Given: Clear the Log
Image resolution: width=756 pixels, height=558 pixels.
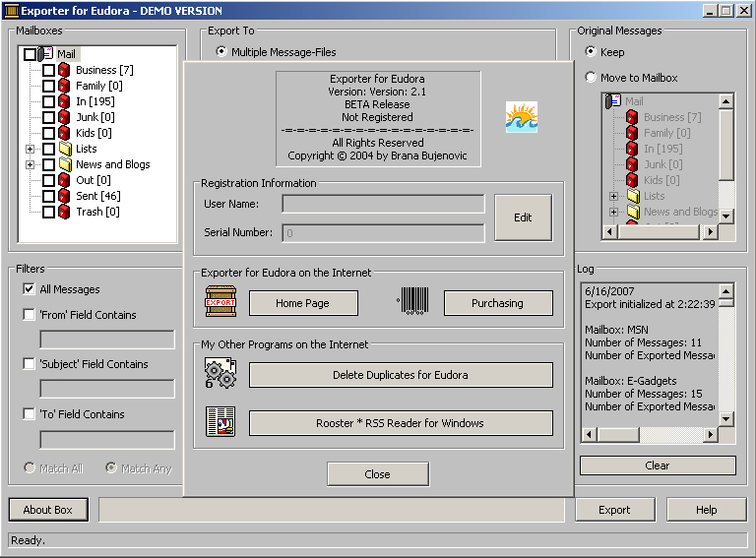Looking at the screenshot, I should (658, 465).
